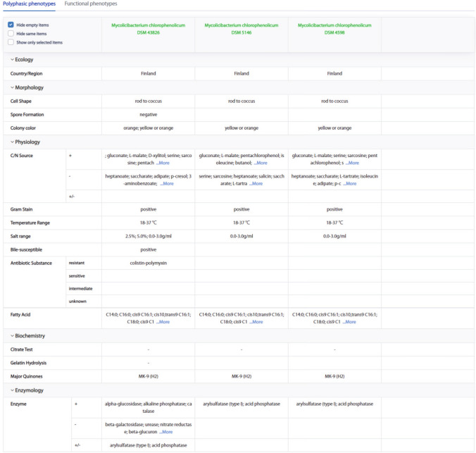Select the Polyphasic phenotypes tab
476x453 pixels.
click(x=29, y=4)
